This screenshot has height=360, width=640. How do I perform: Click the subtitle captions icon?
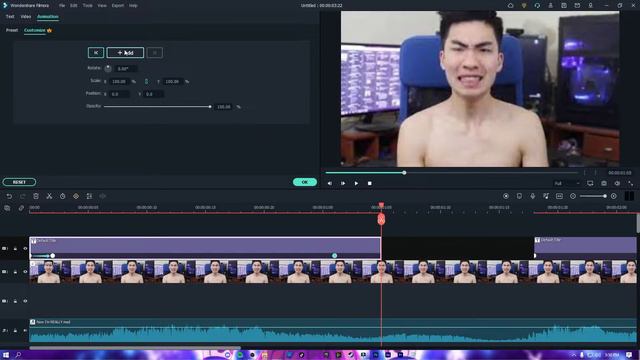(x=559, y=196)
